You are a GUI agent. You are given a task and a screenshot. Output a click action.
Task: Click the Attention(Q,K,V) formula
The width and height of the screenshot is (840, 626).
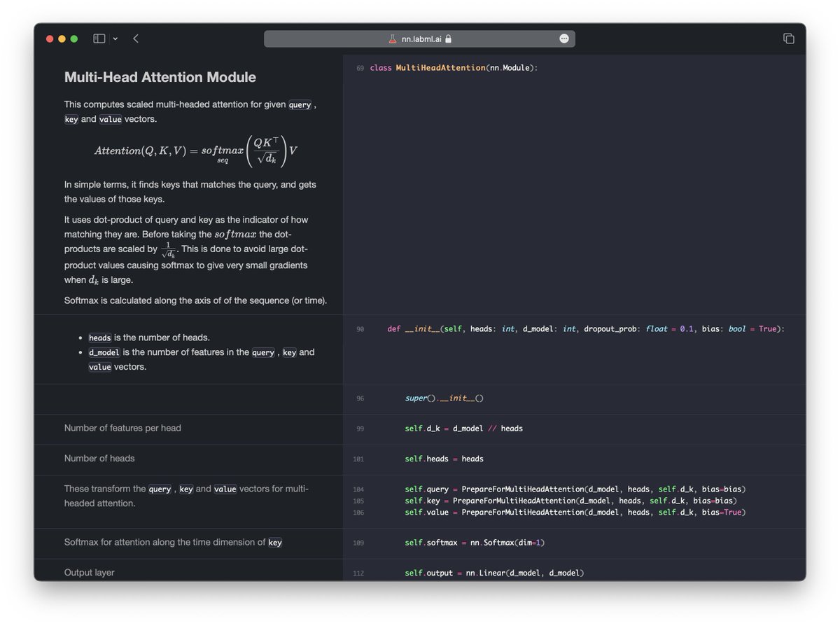click(x=196, y=151)
